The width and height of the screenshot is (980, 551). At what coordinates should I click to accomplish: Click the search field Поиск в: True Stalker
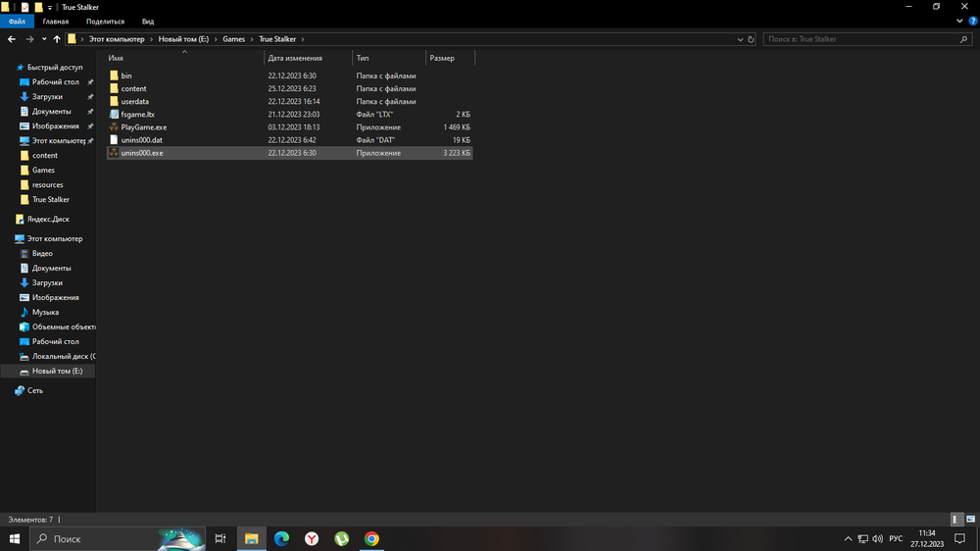pyautogui.click(x=860, y=39)
